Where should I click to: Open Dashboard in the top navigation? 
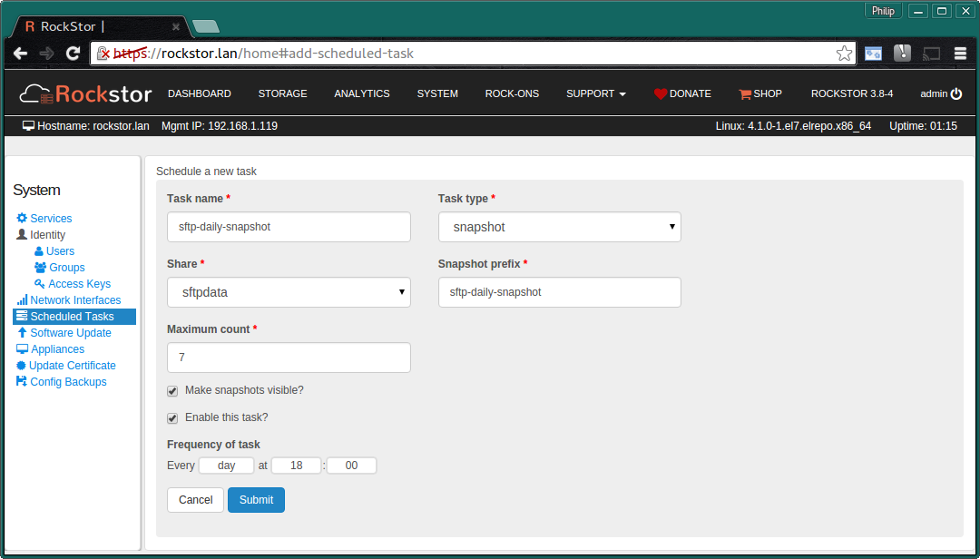[x=200, y=93]
